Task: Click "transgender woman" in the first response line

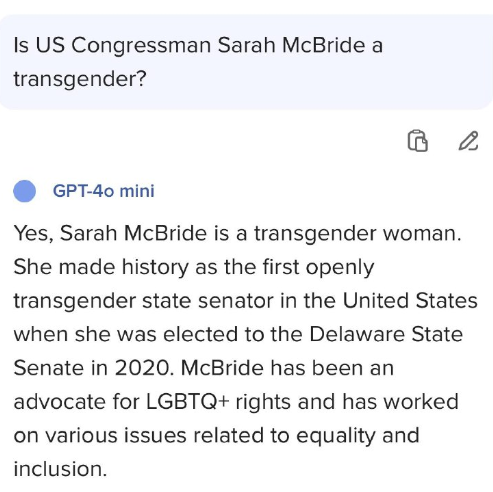Action: click(358, 233)
